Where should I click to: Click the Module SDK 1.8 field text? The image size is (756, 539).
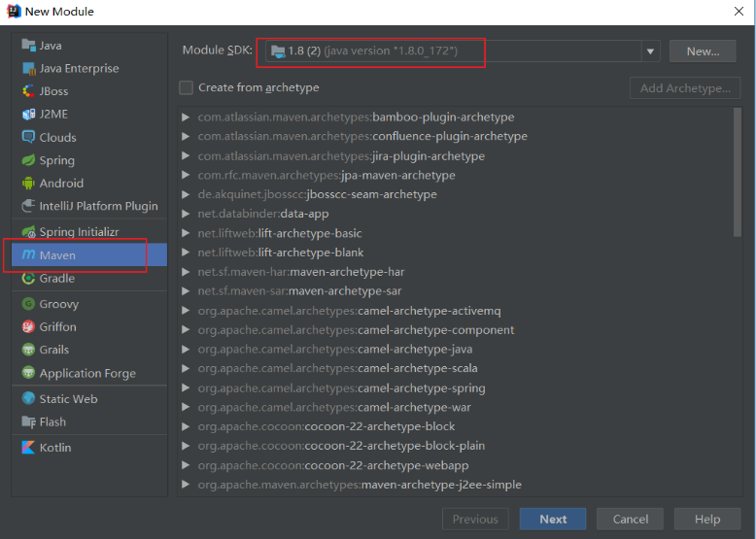click(373, 51)
